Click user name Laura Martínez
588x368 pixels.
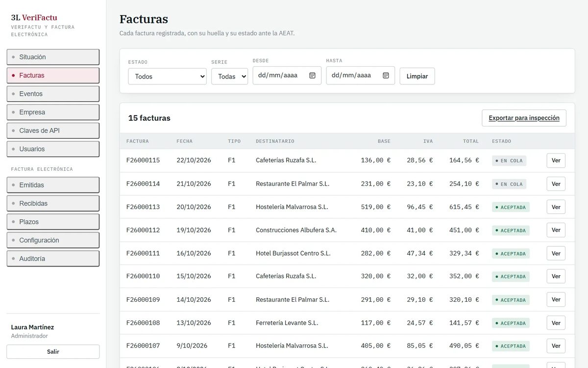point(32,327)
